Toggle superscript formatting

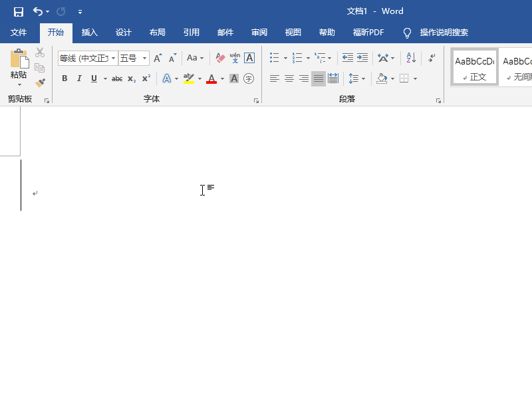click(146, 78)
